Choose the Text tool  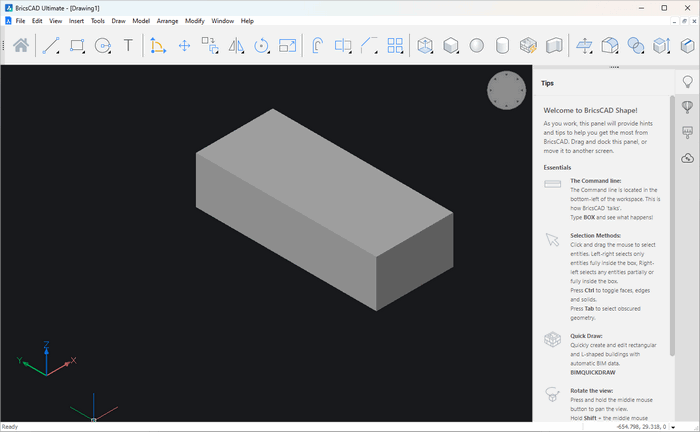pos(128,45)
